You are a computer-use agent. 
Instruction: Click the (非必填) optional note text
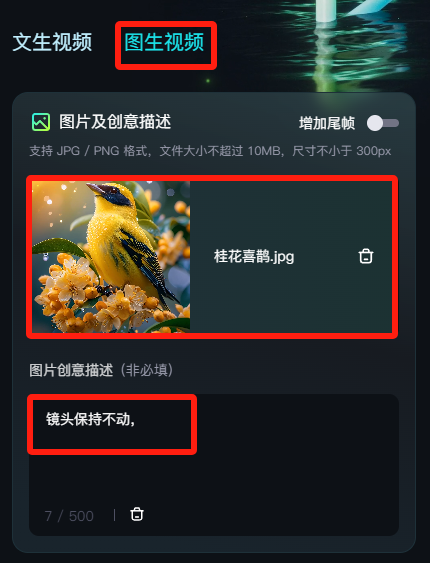pyautogui.click(x=146, y=370)
